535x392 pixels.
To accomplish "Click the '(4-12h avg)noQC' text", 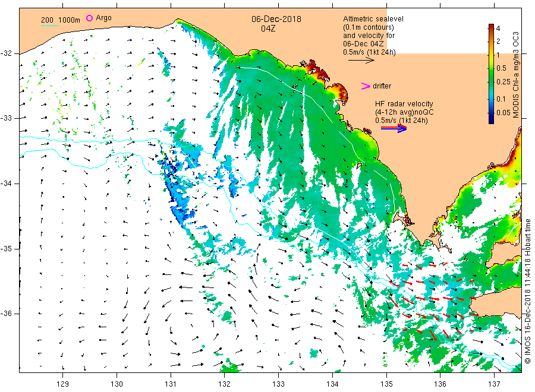I will 404,112.
